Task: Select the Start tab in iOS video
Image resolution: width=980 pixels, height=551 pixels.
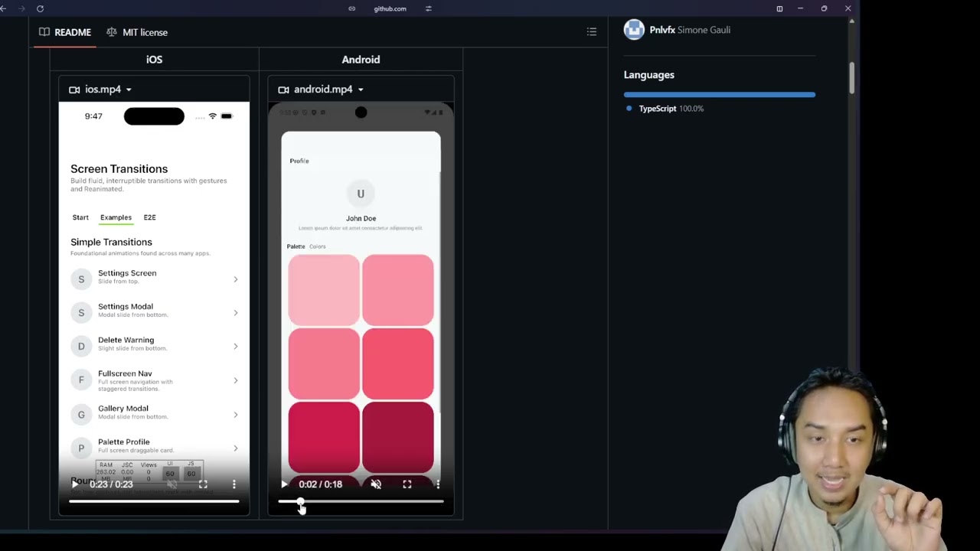Action: click(80, 217)
